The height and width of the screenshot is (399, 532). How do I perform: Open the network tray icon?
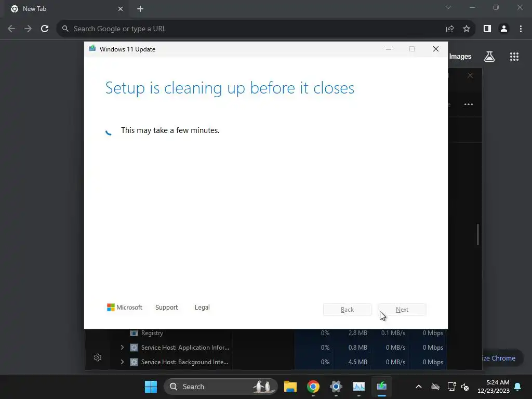[x=451, y=387]
